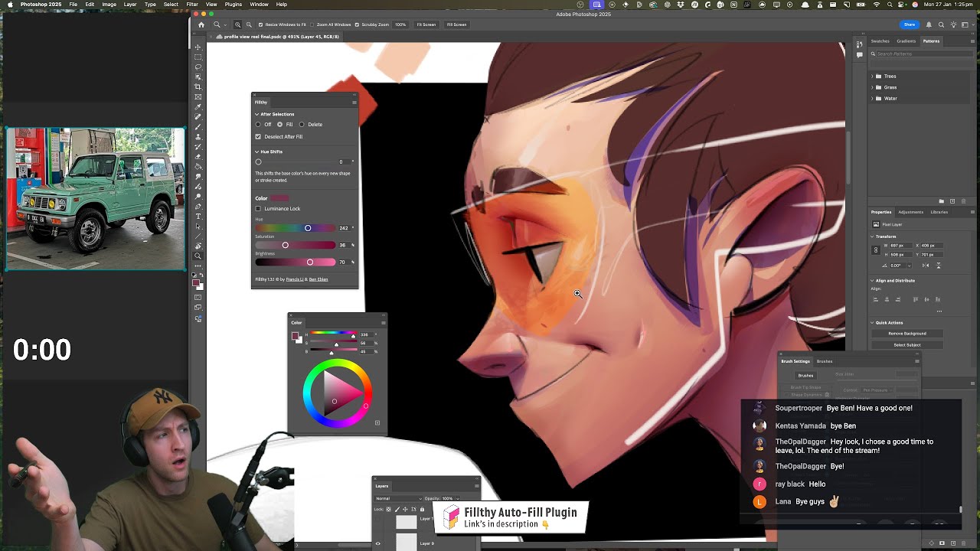Switch to the Gradients tab
Screen dimensions: 980x551
[906, 41]
